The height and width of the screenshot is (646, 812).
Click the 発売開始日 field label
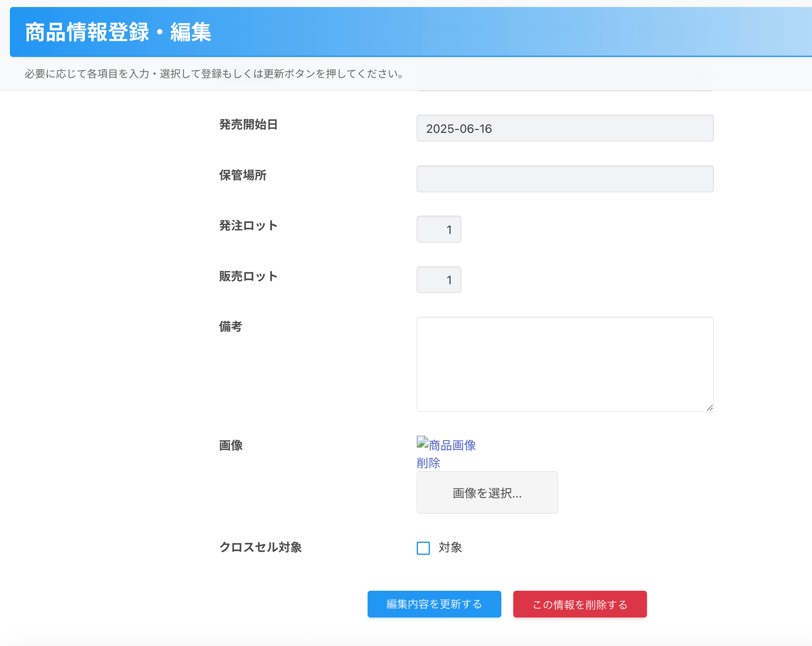pyautogui.click(x=248, y=125)
